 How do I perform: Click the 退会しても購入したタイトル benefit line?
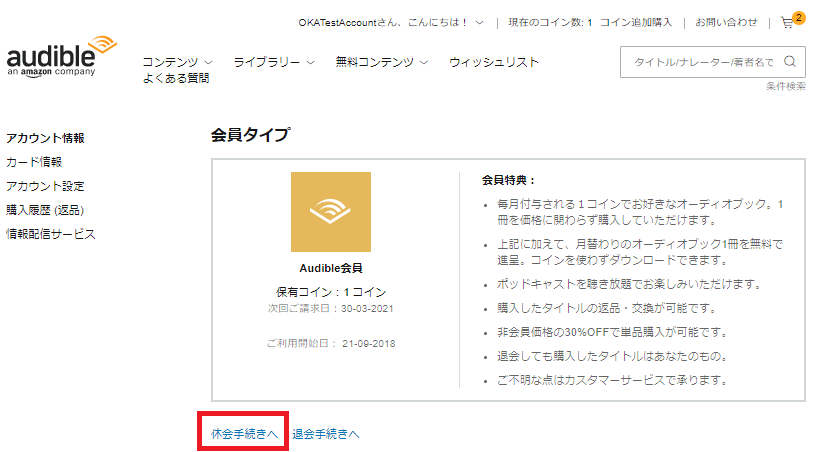click(x=612, y=356)
